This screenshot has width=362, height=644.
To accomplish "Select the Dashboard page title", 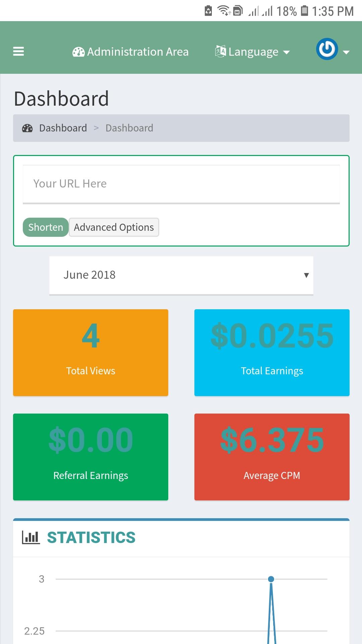I will pos(61,99).
